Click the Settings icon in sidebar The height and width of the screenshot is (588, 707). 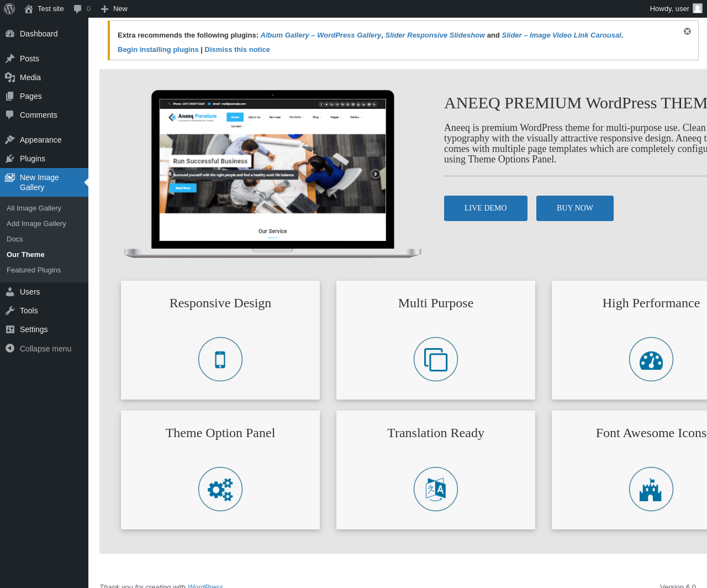click(x=10, y=329)
